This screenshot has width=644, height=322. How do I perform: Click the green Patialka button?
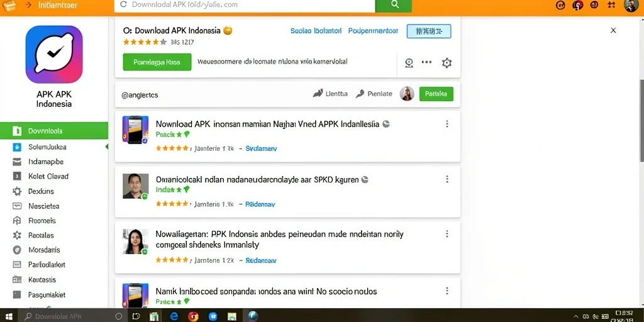tap(436, 94)
